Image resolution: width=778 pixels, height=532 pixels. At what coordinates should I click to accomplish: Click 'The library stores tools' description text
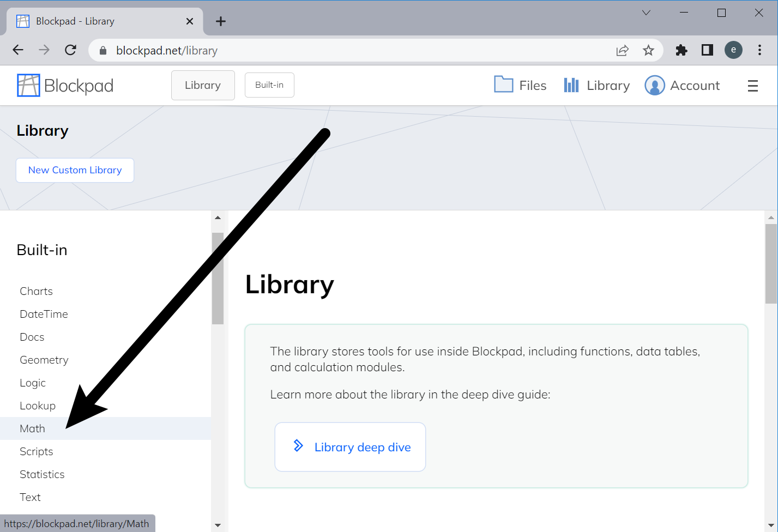485,359
